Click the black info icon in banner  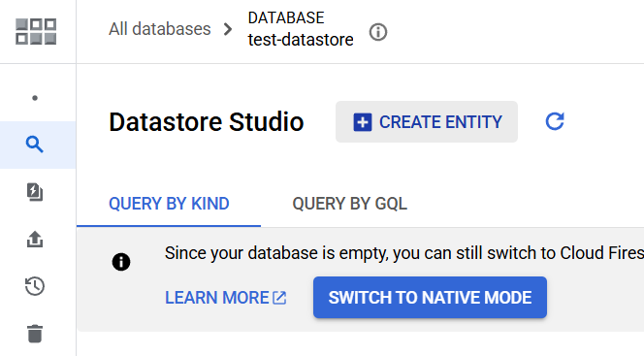pyautogui.click(x=121, y=262)
